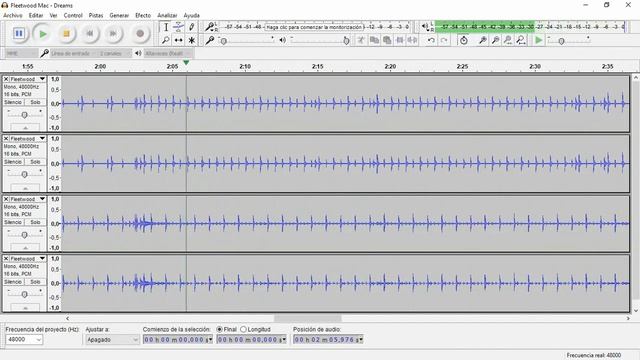Select the Longitud radio button
This screenshot has width=640, height=360.
coord(243,329)
